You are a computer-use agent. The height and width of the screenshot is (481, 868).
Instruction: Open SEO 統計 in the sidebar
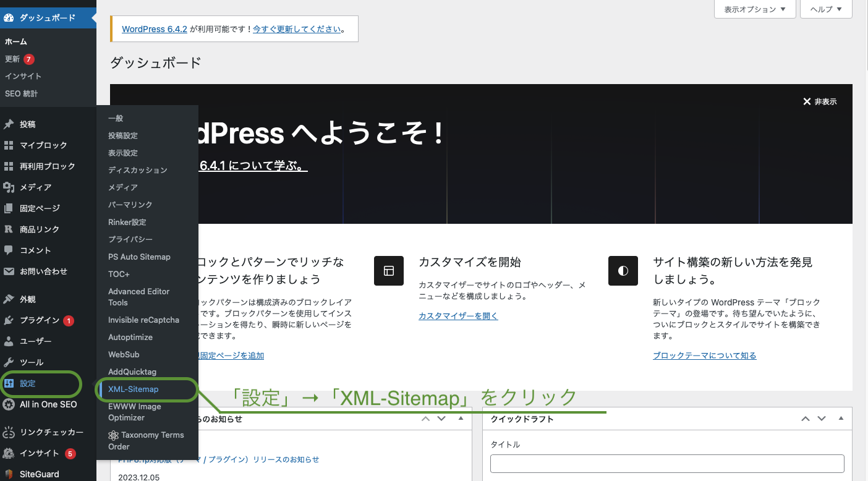click(21, 93)
